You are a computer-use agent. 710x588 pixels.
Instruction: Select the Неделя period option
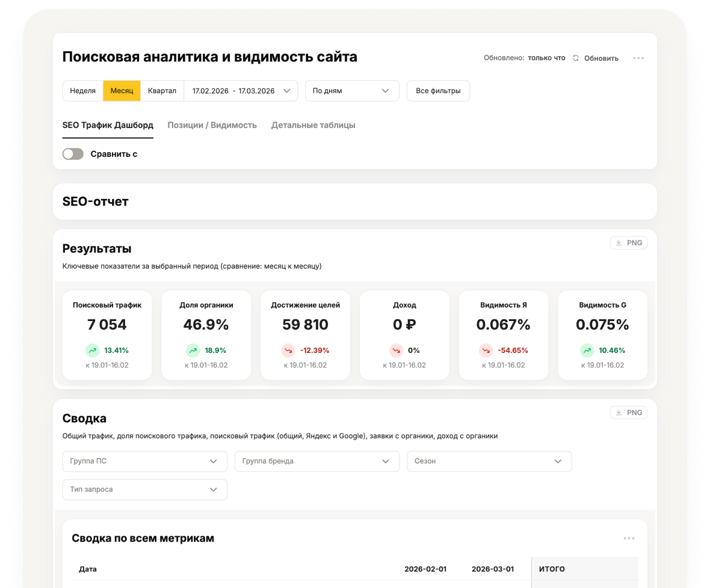[x=83, y=91]
